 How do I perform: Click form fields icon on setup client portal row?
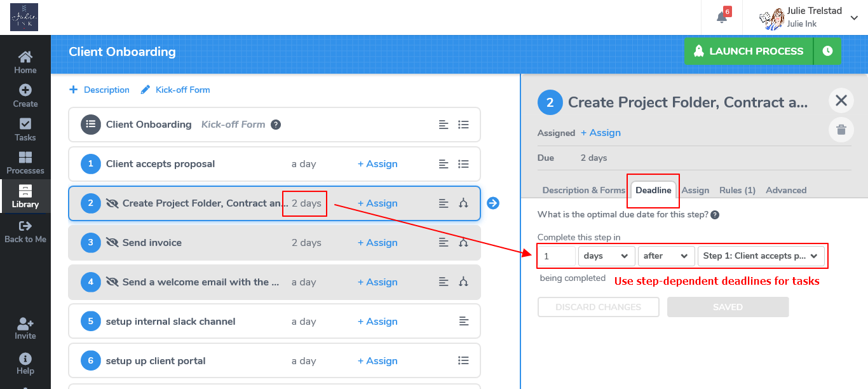point(464,361)
